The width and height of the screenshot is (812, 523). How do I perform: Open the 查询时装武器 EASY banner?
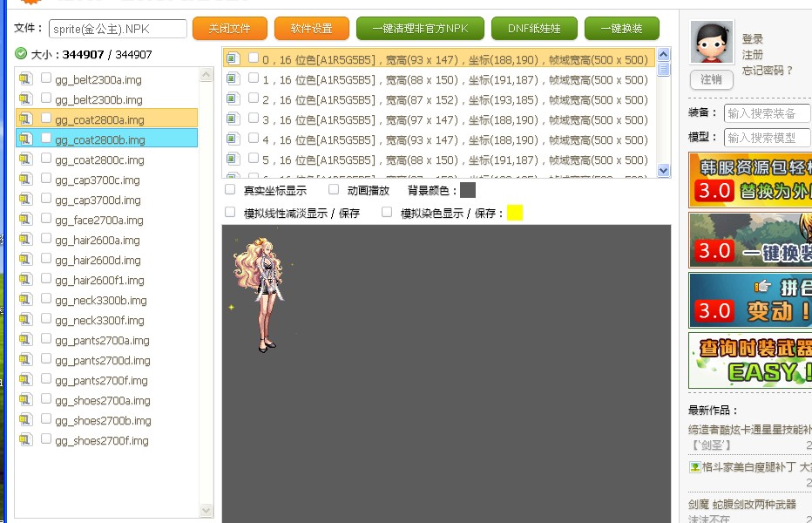[x=750, y=360]
